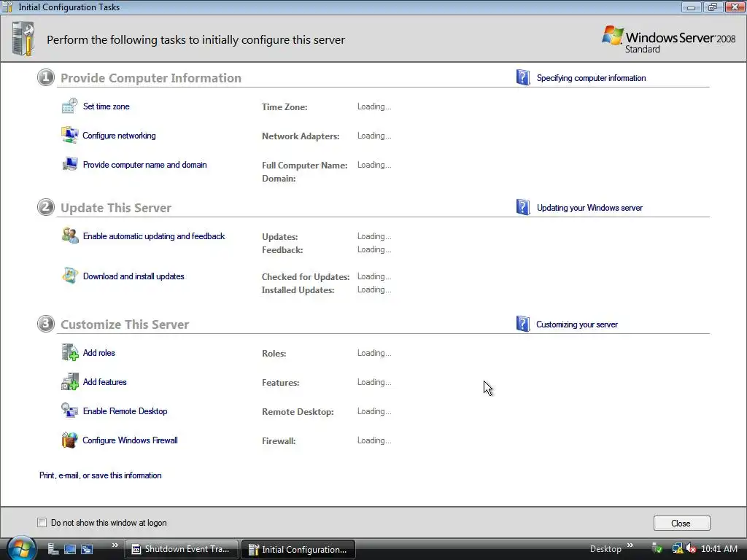This screenshot has width=747, height=560.
Task: Click the Configure Windows Firewall link
Action: [x=130, y=440]
